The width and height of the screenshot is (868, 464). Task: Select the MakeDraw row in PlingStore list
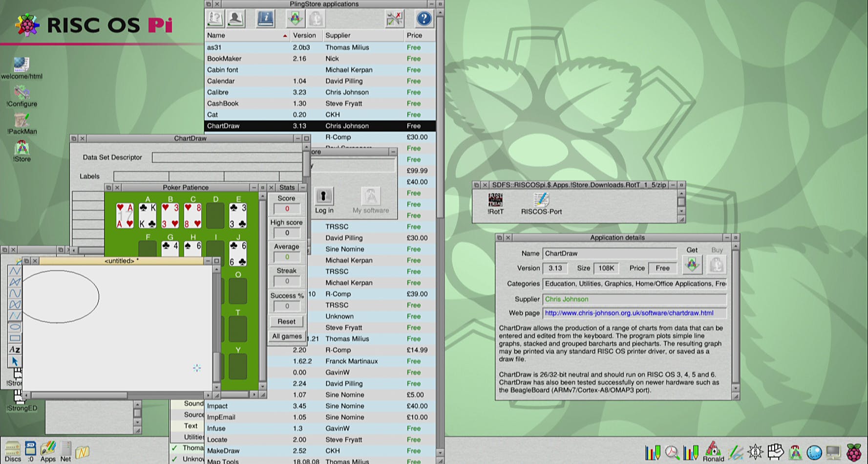(320, 451)
